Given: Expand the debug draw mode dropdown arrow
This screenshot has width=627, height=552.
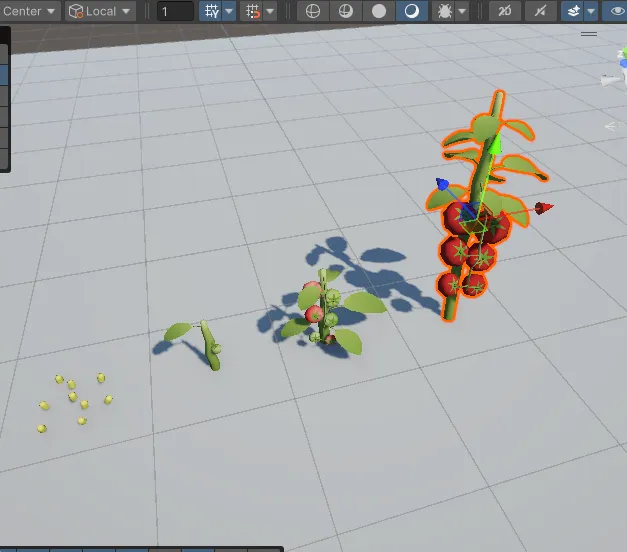Looking at the screenshot, I should (x=462, y=11).
